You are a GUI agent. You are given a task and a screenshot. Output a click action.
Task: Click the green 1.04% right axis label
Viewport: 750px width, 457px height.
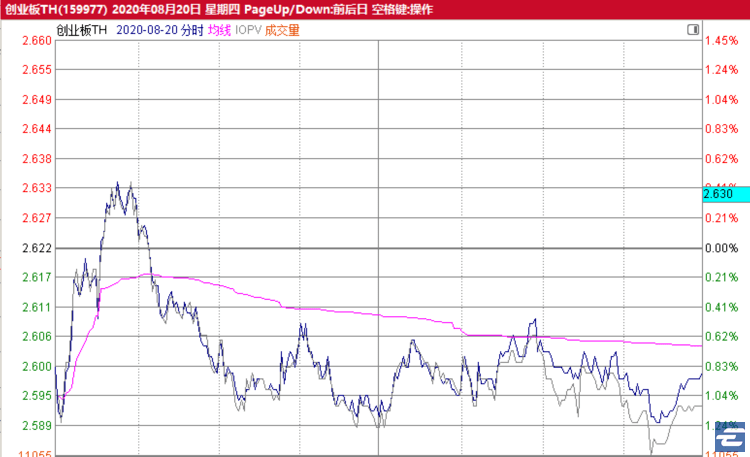721,396
